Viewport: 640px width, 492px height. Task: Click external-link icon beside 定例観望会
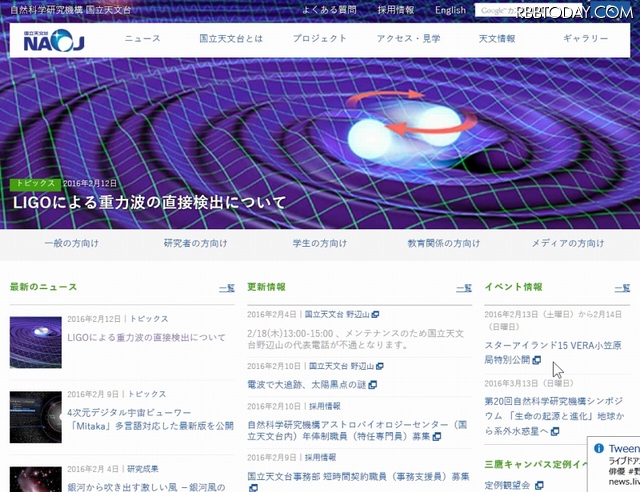tap(539, 485)
